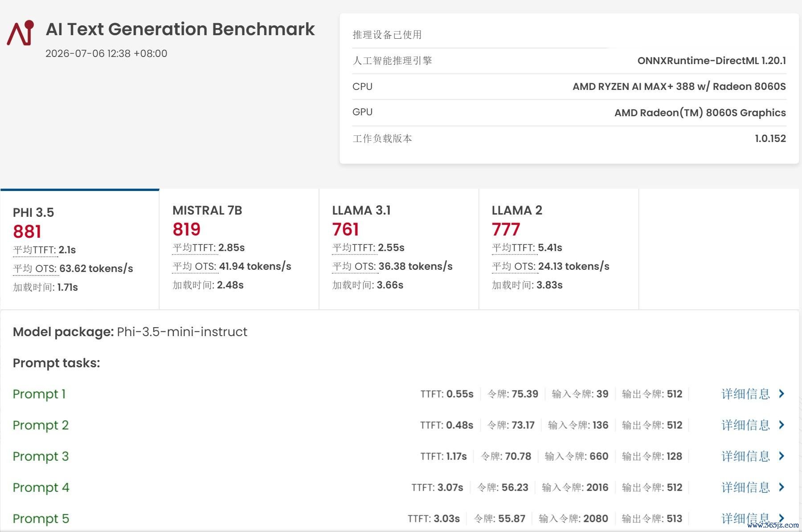Click the Prompt tasks heading
This screenshot has height=532, width=802.
(57, 363)
